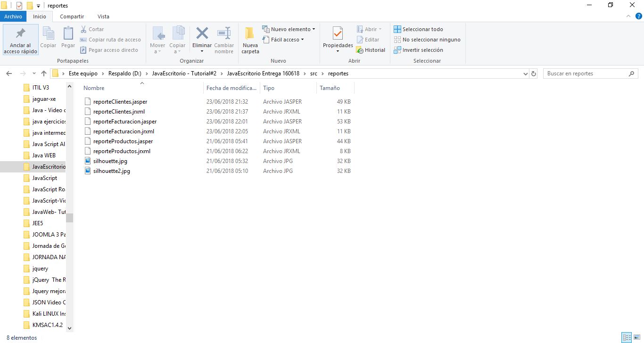This screenshot has width=644, height=343.
Task: Switch to the Compartir tab
Action: [72, 16]
